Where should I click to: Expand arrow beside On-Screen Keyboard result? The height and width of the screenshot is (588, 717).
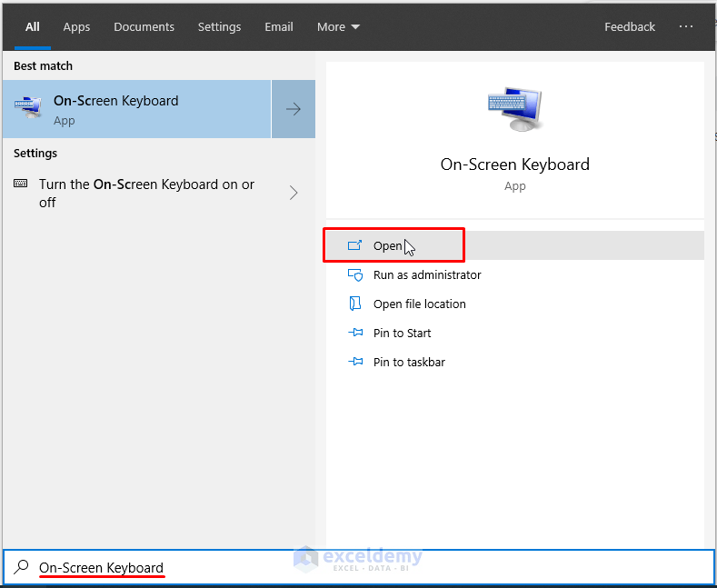coord(294,109)
